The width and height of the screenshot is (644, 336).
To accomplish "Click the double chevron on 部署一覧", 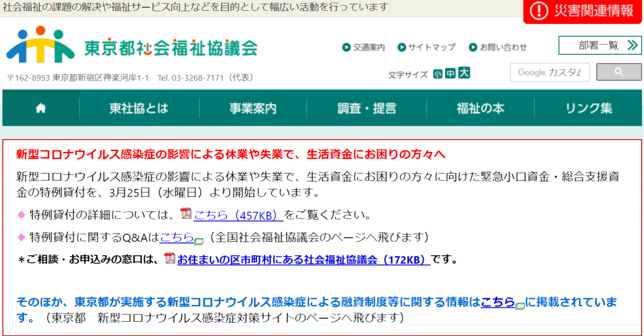I will coord(632,45).
